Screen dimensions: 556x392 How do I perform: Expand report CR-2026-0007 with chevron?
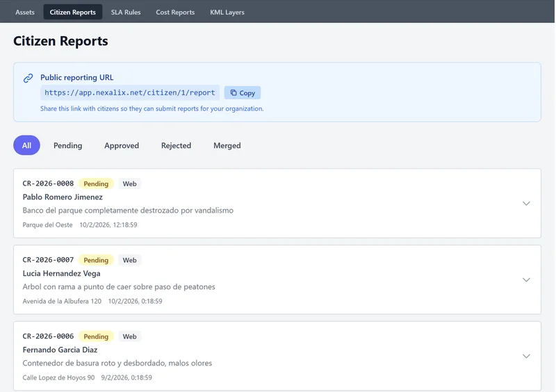[526, 280]
